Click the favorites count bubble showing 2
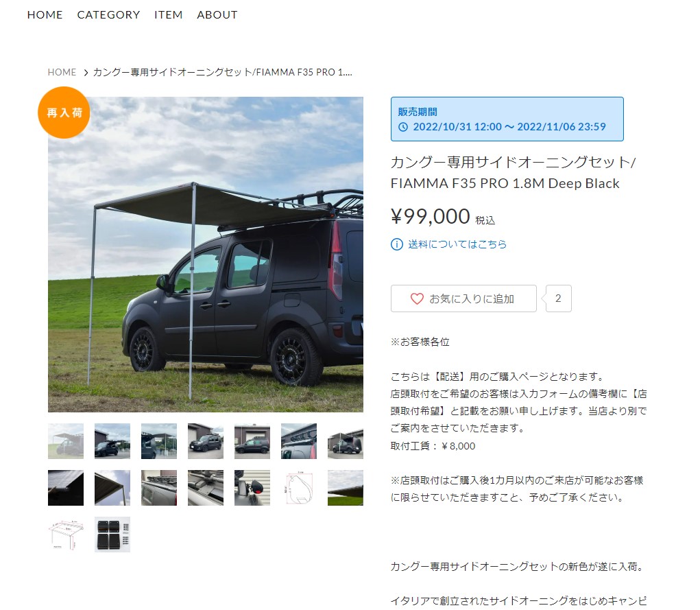Viewport: 700px width, 610px height. [558, 298]
